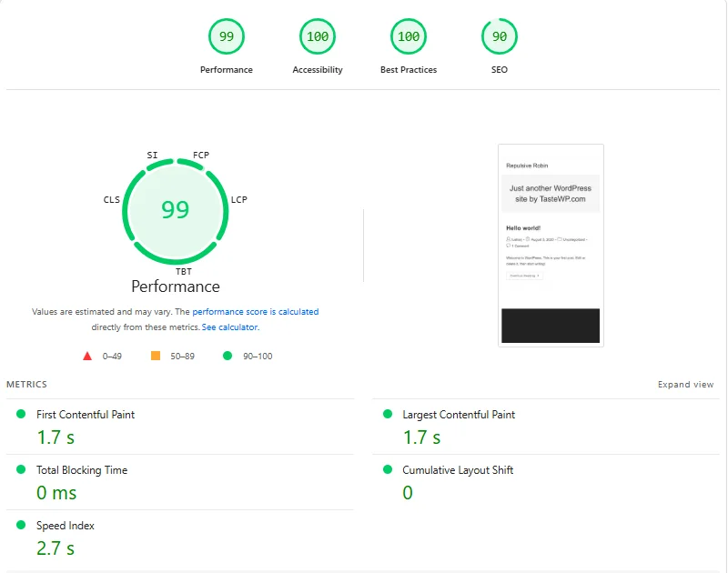Click the LCP segment label on gauge

pyautogui.click(x=239, y=200)
